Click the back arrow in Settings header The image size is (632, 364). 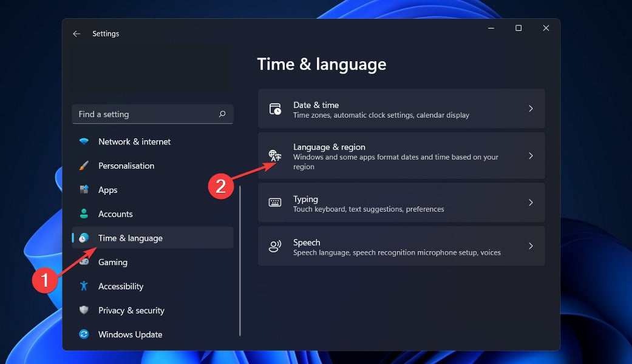pos(76,34)
